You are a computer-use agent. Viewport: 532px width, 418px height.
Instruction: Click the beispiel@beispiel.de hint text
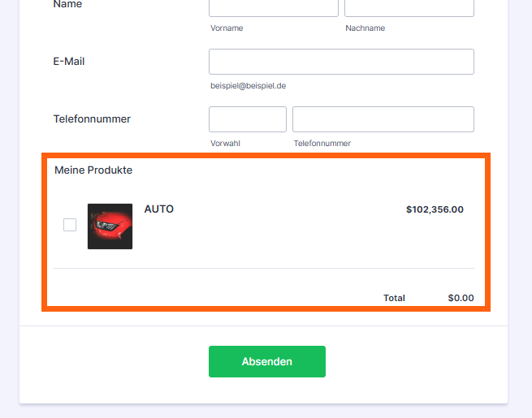click(x=248, y=86)
